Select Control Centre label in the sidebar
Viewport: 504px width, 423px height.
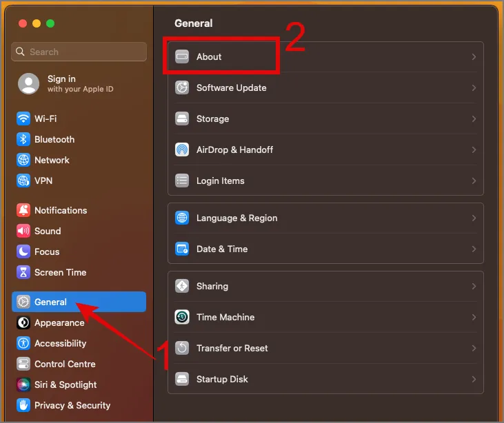coord(65,364)
